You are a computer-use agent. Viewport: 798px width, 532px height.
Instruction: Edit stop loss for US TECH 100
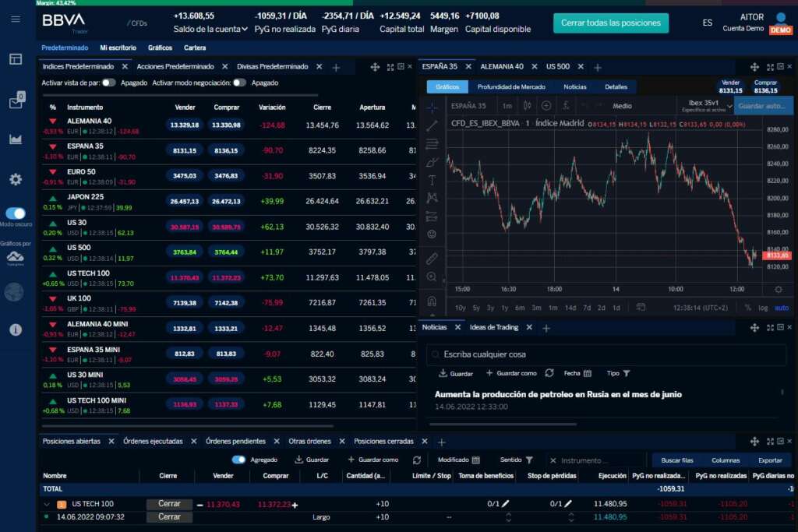(x=568, y=503)
